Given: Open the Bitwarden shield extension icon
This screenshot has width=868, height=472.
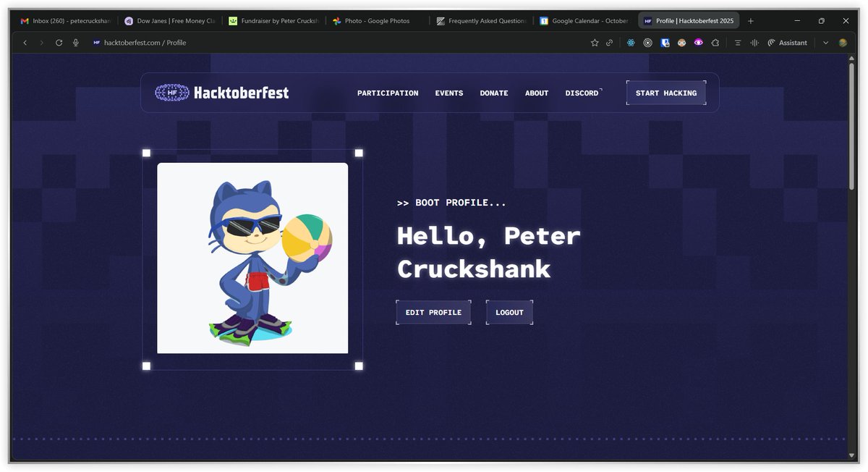Looking at the screenshot, I should (x=665, y=43).
